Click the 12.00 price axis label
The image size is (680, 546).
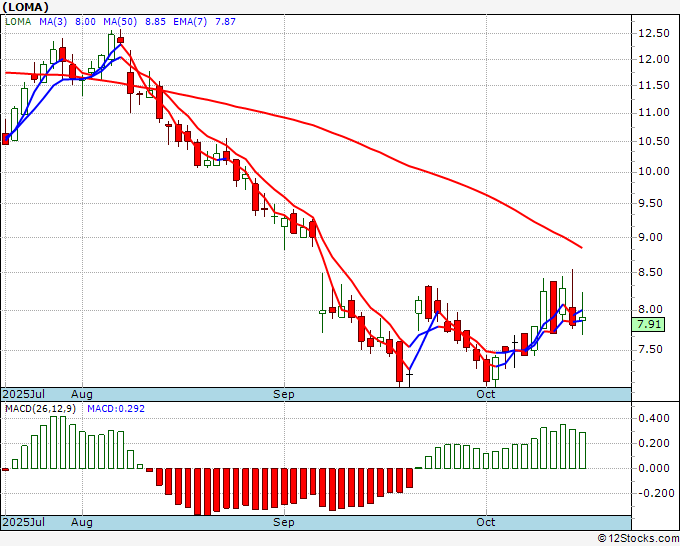(654, 60)
